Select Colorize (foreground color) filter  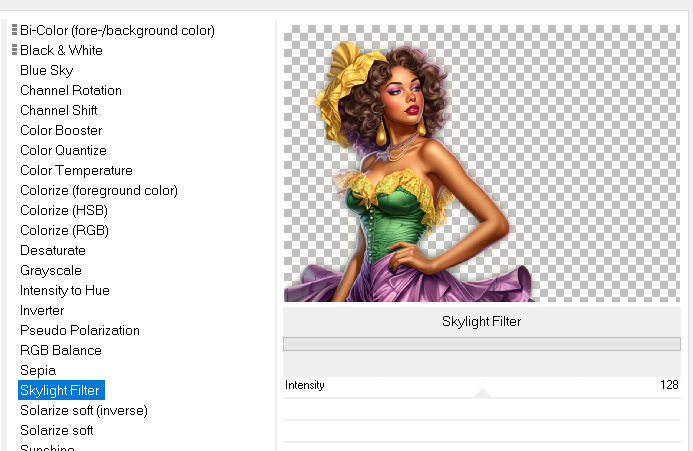(98, 190)
